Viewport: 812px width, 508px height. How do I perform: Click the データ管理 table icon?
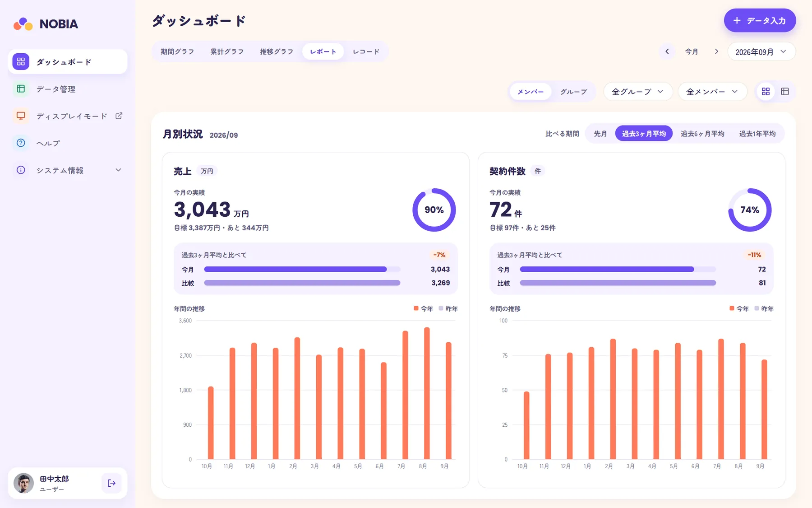click(x=21, y=89)
